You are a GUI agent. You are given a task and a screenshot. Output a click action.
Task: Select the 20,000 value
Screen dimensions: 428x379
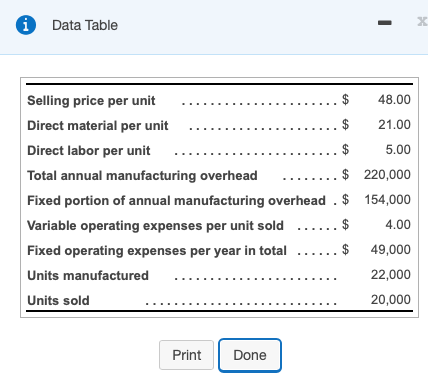pyautogui.click(x=391, y=299)
